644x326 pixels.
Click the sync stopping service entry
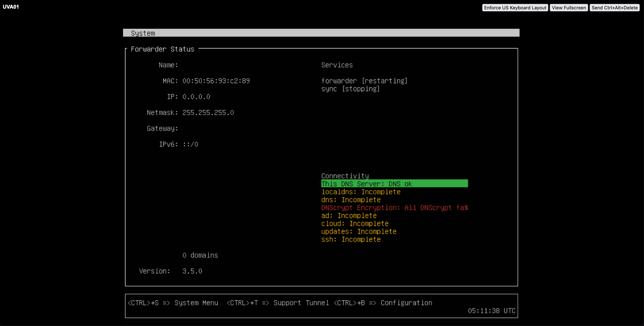point(350,89)
